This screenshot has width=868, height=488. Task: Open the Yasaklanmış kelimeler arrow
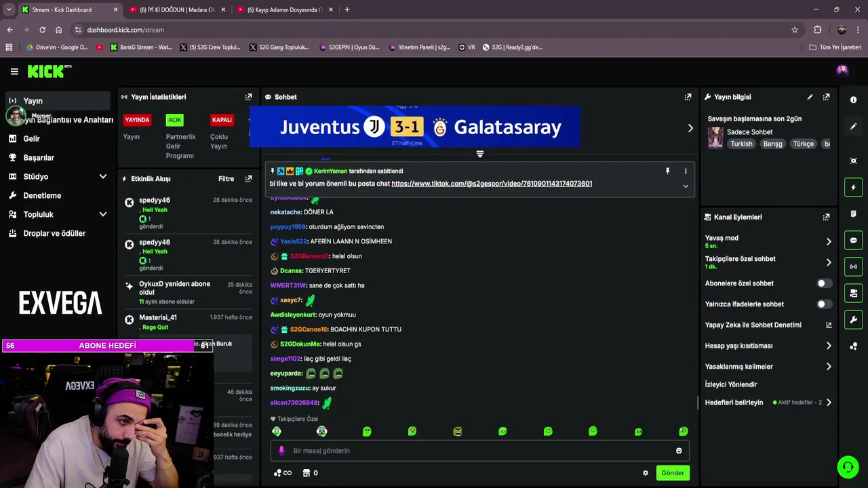[x=829, y=367]
